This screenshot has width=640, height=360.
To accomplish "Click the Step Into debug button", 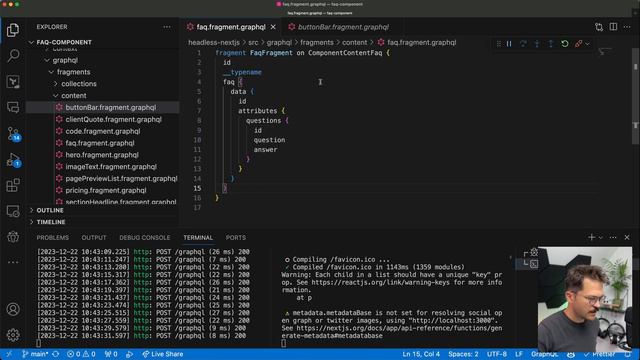I will [x=537, y=44].
